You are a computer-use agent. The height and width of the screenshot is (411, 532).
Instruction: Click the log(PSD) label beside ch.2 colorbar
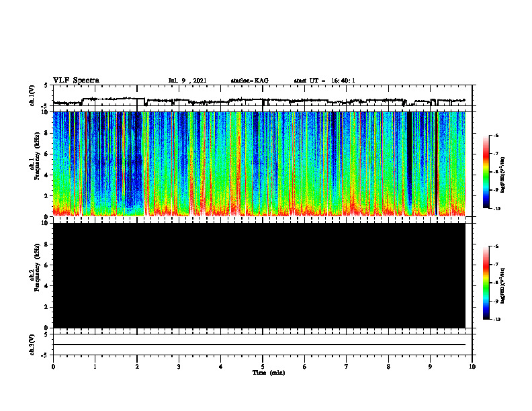click(x=502, y=286)
